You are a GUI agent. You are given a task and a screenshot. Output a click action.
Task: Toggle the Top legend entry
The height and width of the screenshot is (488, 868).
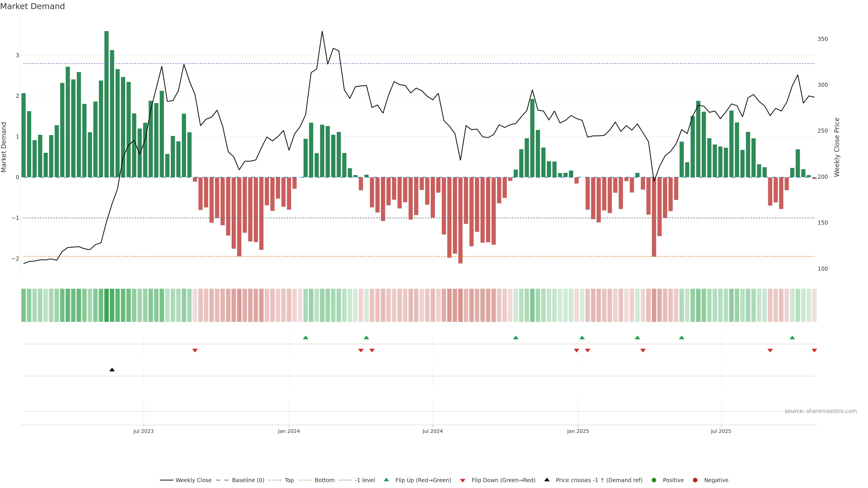pos(289,480)
